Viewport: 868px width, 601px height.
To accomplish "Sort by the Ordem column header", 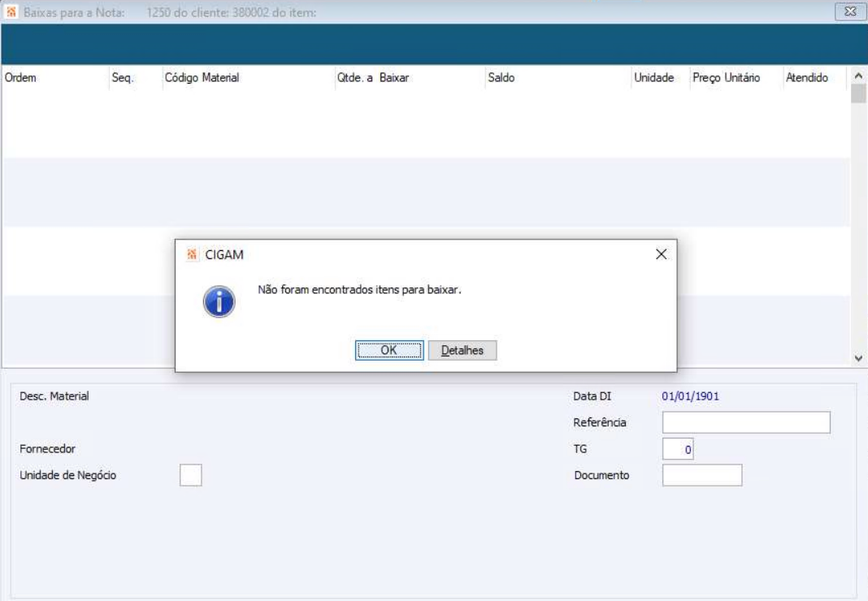I will [x=55, y=77].
